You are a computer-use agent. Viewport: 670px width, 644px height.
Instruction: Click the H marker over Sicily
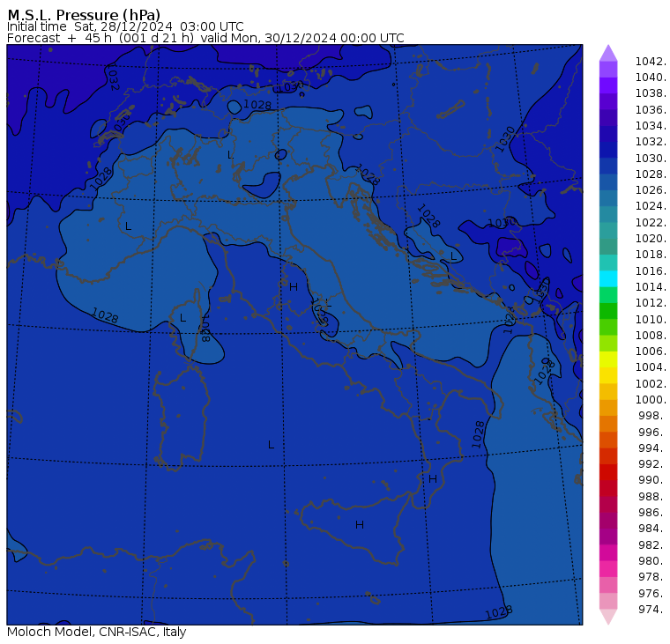coord(360,525)
